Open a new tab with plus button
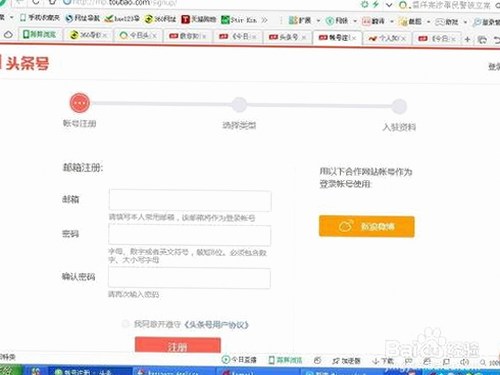Viewport: 500px width, 375px height. 467,39
